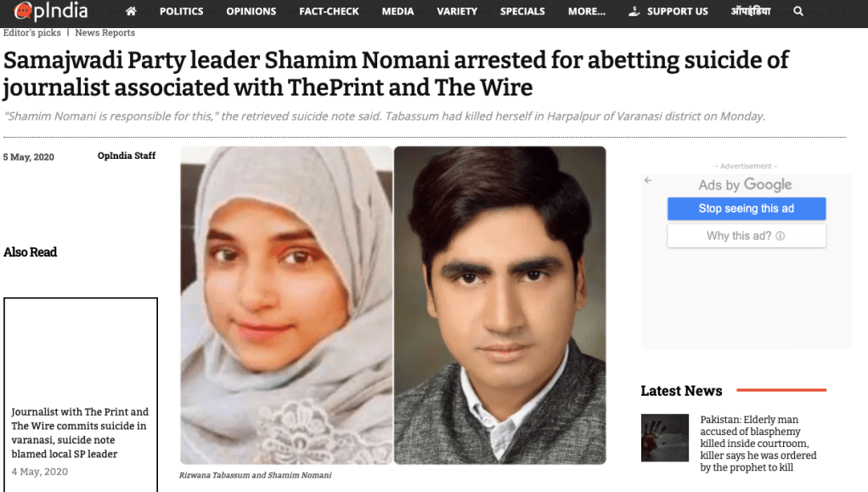Open Also Read article about Varanasi journalist

pyautogui.click(x=81, y=433)
